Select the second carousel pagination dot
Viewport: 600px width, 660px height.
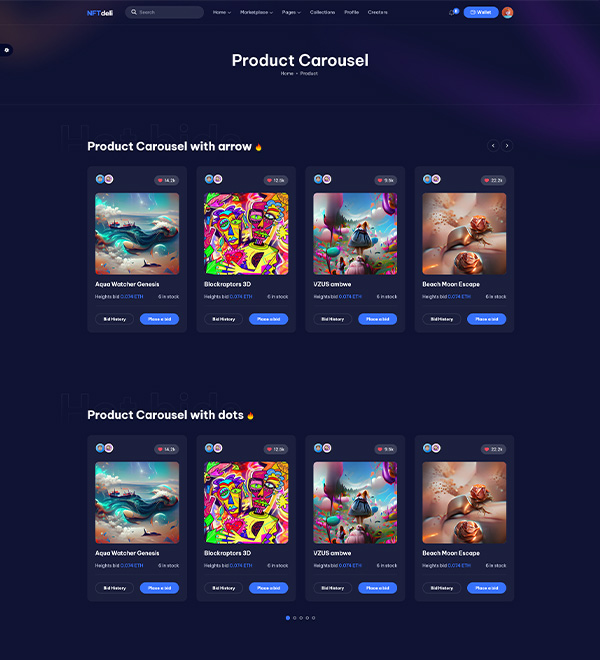click(x=294, y=618)
